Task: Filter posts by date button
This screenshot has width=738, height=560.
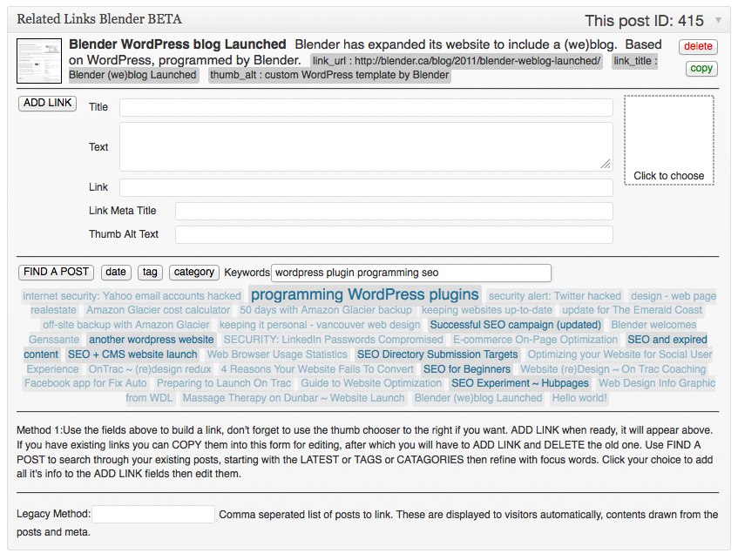Action: click(116, 272)
